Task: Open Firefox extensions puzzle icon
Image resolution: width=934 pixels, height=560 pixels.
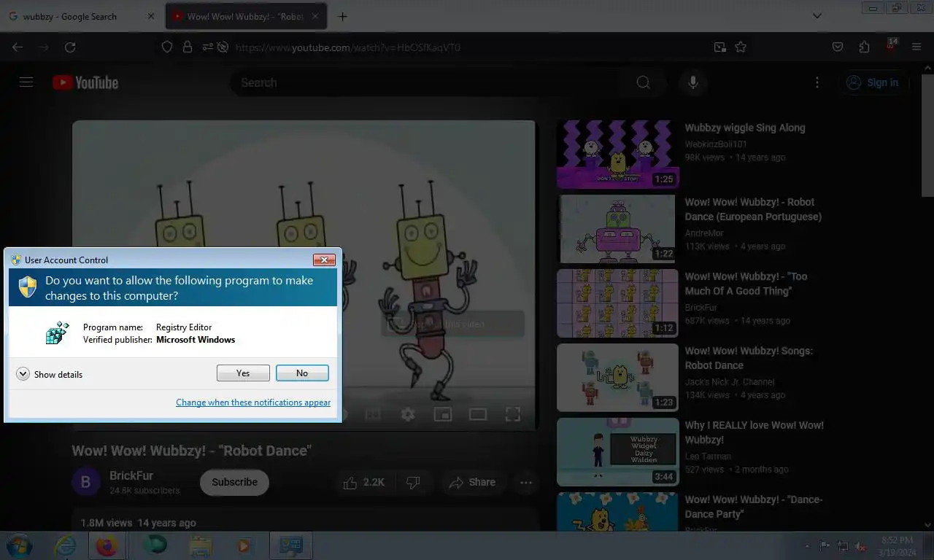Action: click(x=865, y=47)
